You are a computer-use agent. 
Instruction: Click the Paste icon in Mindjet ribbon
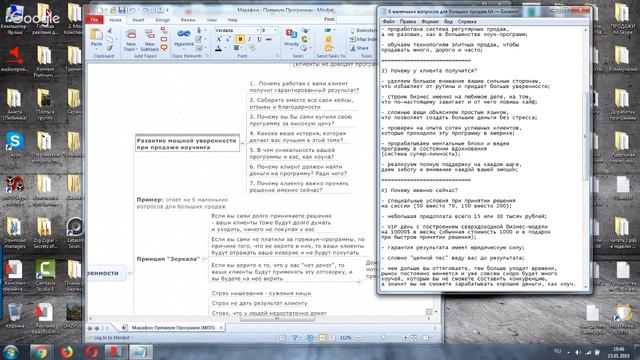tap(96, 35)
